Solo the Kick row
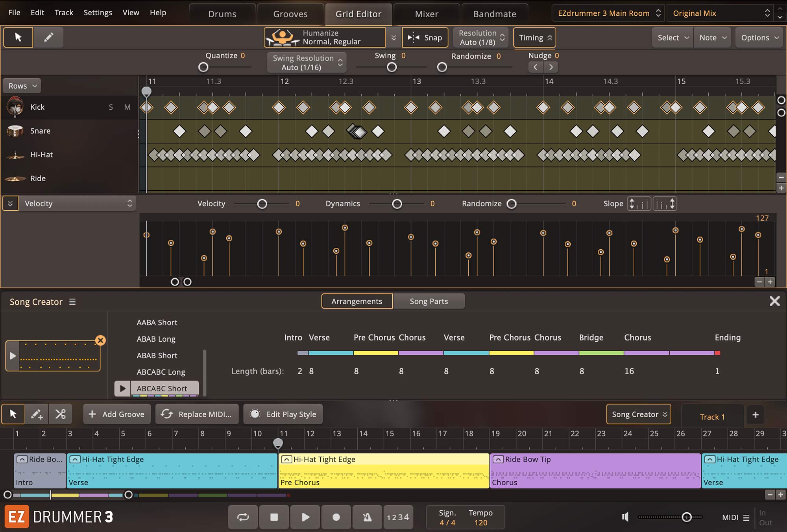The image size is (787, 532). click(x=111, y=107)
